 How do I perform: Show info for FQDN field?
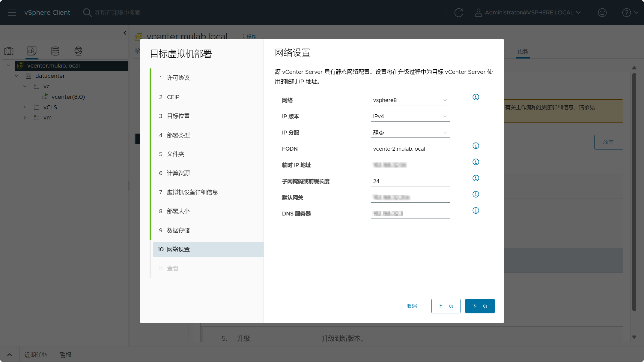tap(476, 146)
